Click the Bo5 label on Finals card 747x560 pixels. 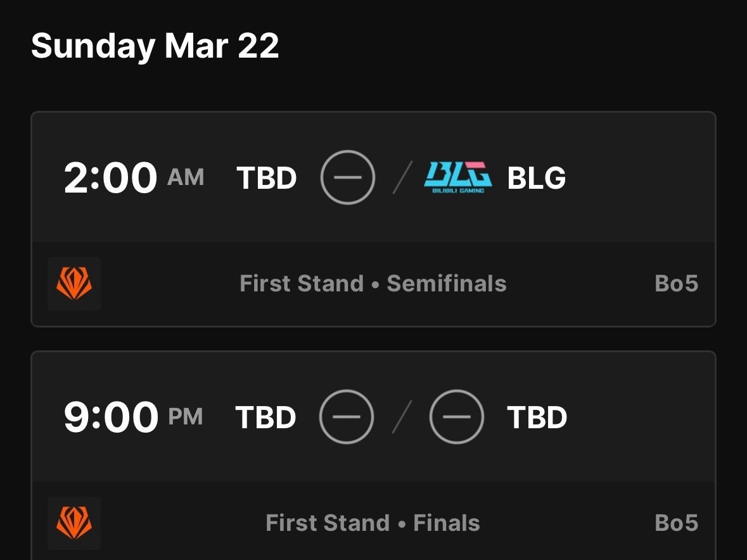[676, 523]
